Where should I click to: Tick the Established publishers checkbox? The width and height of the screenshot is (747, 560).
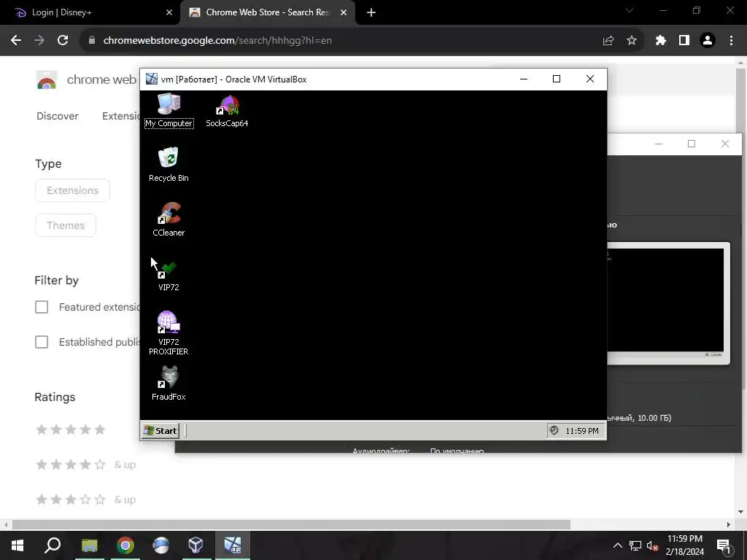click(42, 342)
